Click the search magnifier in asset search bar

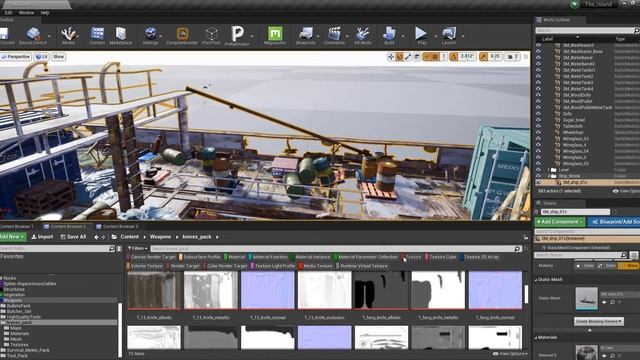[518, 249]
